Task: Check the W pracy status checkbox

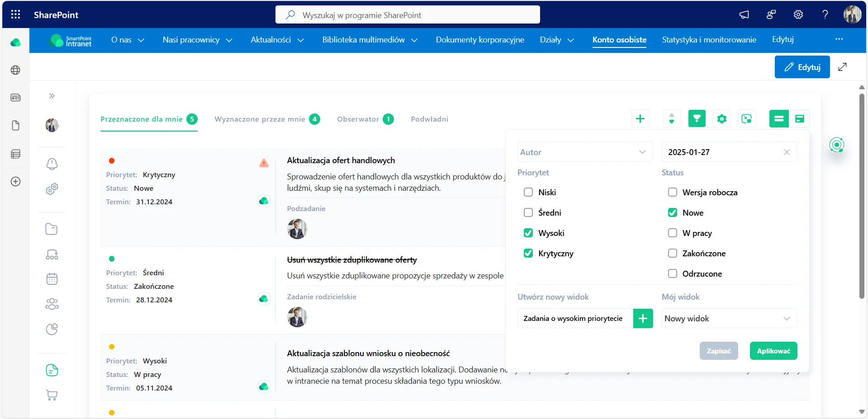Action: pyautogui.click(x=673, y=233)
